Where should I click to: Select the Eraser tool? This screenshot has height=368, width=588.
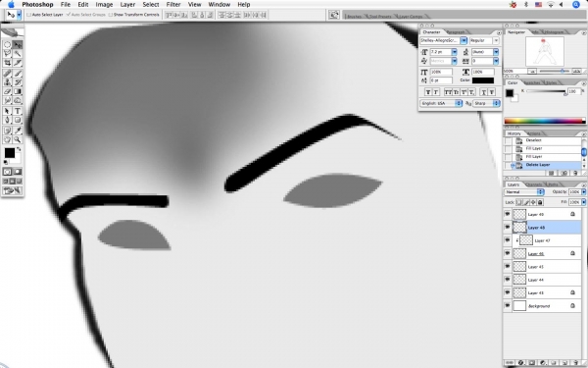coord(7,91)
